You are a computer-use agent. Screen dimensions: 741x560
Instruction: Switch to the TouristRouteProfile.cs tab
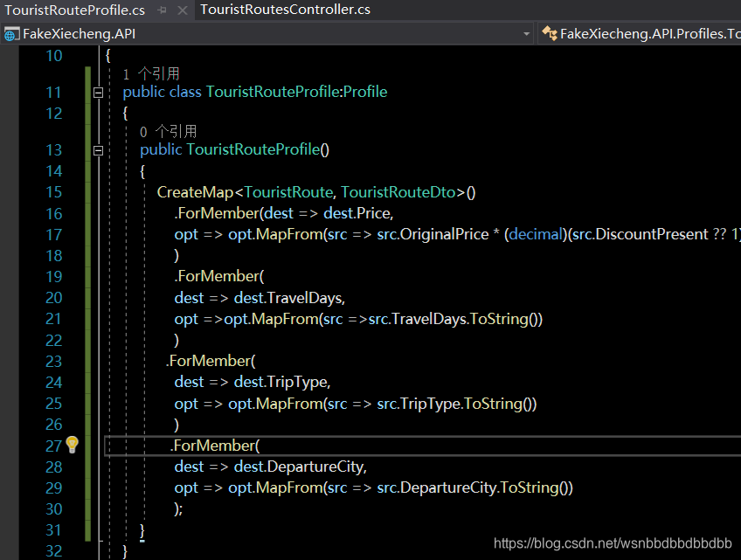pos(74,10)
